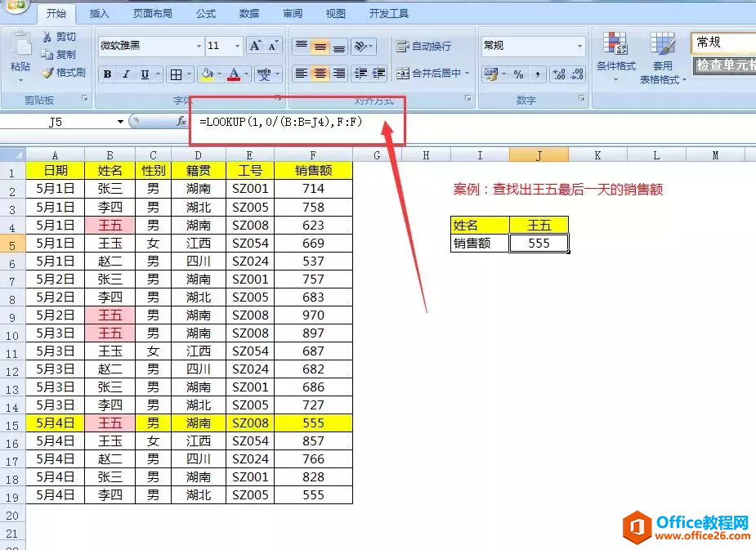Viewport: 756px width, 550px height.
Task: Toggle right text alignment
Action: pyautogui.click(x=339, y=74)
